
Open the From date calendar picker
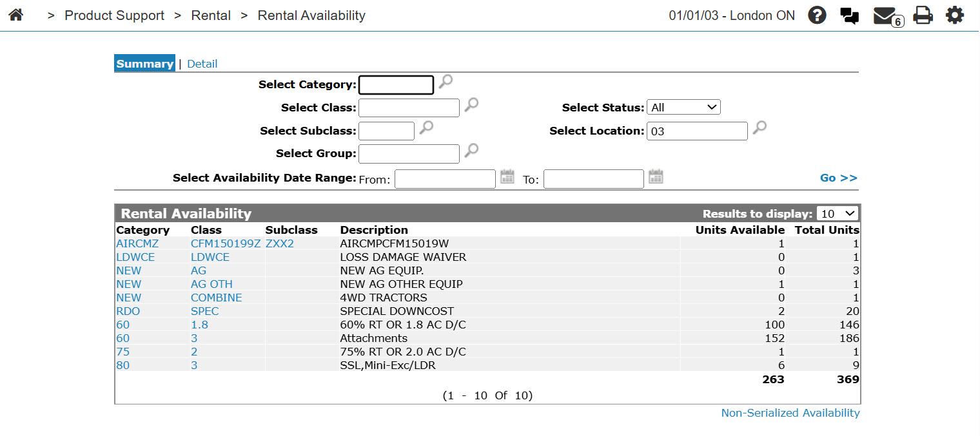(x=507, y=176)
